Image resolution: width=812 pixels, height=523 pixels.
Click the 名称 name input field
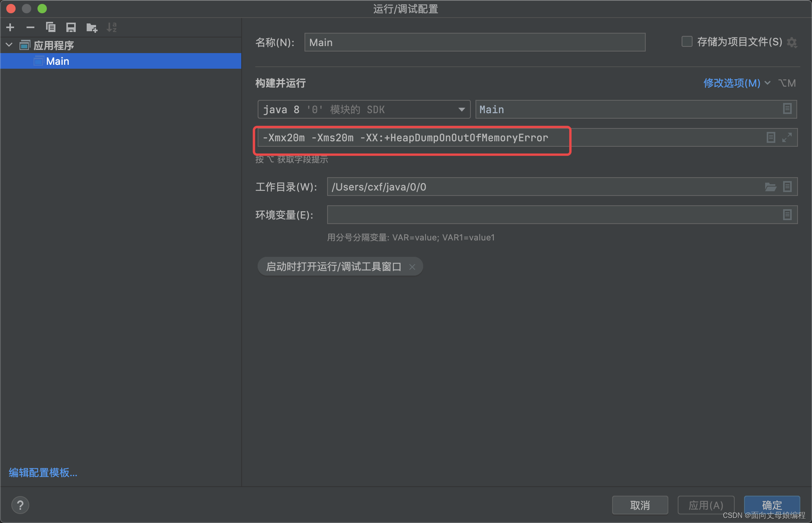coord(475,42)
